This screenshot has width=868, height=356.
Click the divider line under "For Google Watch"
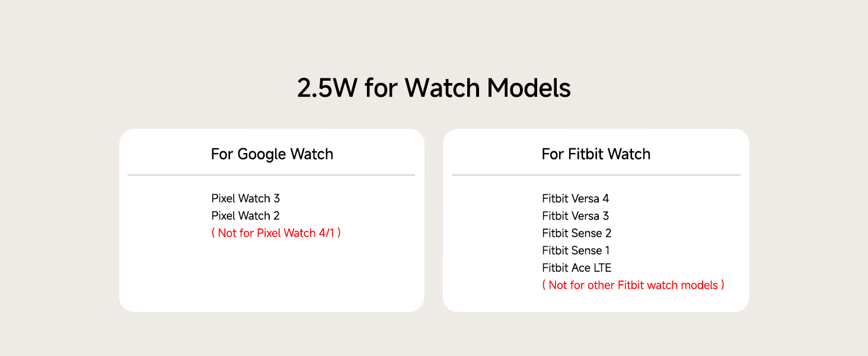pos(271,175)
